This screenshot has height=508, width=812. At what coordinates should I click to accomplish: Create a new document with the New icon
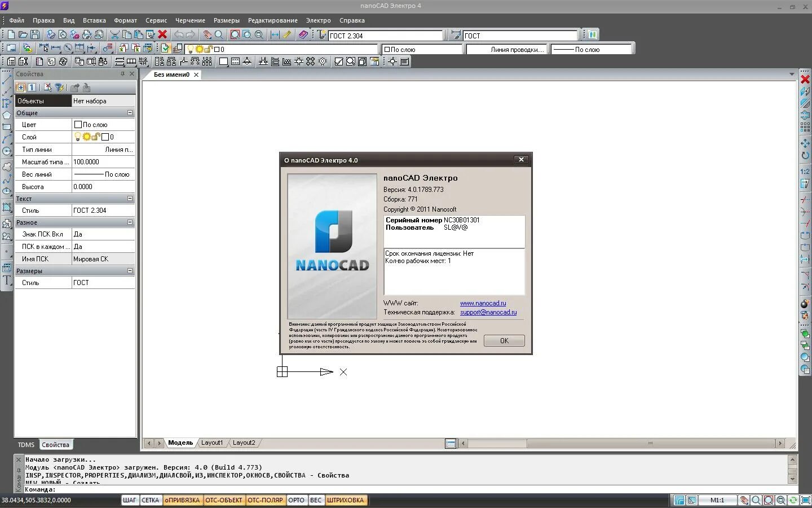click(11, 35)
